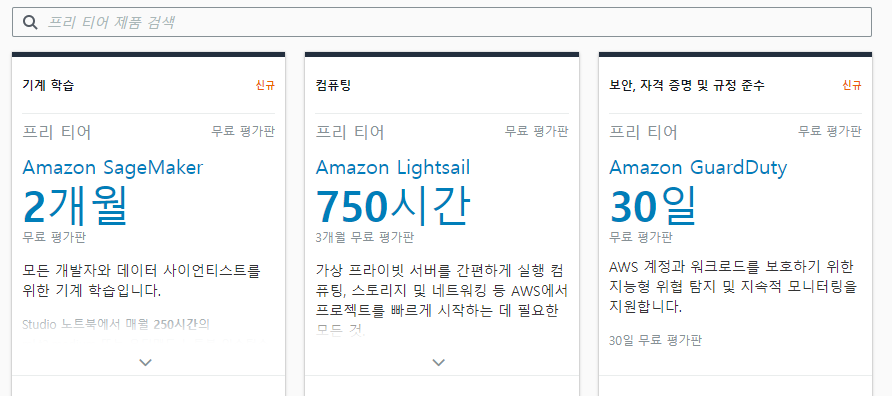Expand the Lightsail card details chevron
Screen dimensions: 892x396
pos(438,362)
